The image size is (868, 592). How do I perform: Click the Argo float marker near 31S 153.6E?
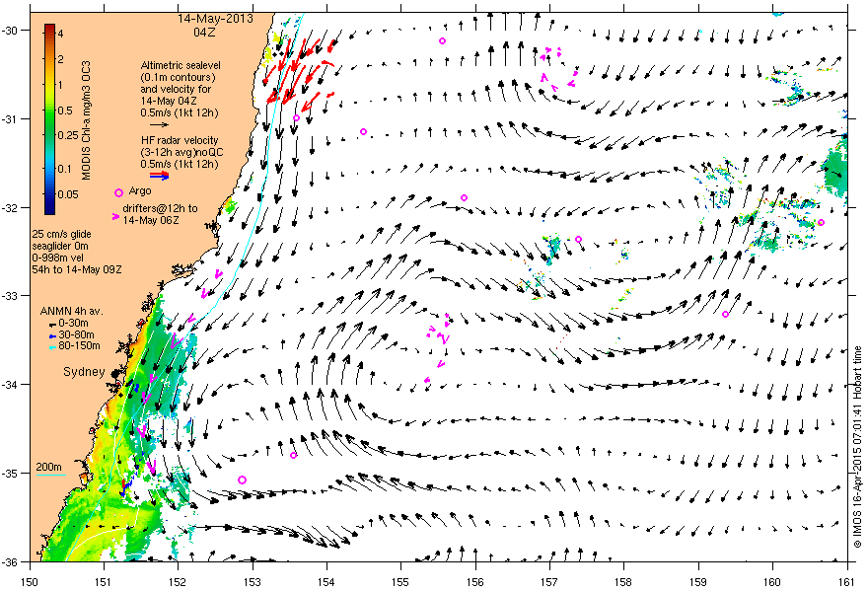296,118
